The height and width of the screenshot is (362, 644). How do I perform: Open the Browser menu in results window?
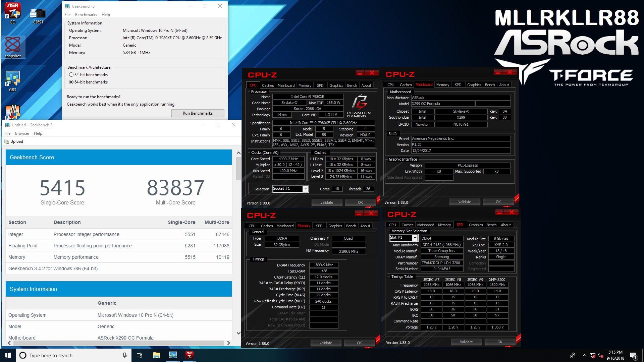(x=22, y=133)
